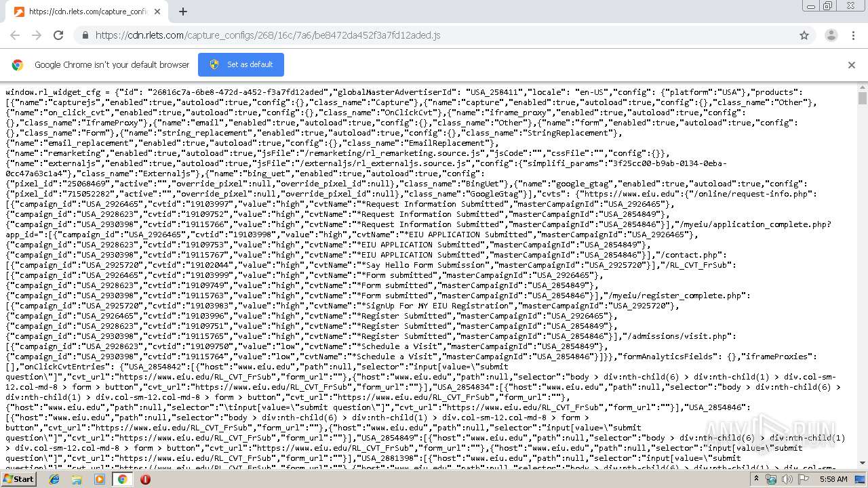Click the '/myeiu/register_complete.php' text

(x=676, y=296)
